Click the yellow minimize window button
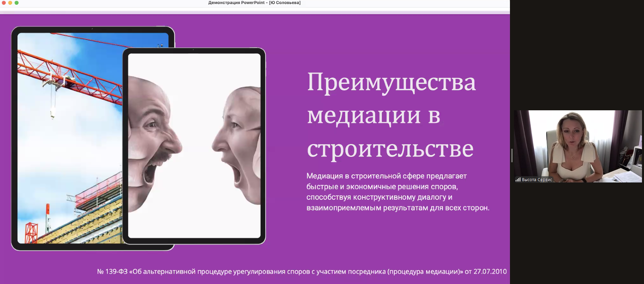The image size is (644, 284). [x=10, y=3]
